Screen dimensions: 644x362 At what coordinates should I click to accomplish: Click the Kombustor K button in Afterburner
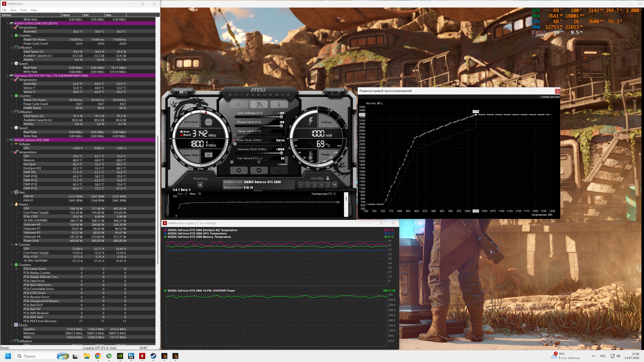(239, 104)
